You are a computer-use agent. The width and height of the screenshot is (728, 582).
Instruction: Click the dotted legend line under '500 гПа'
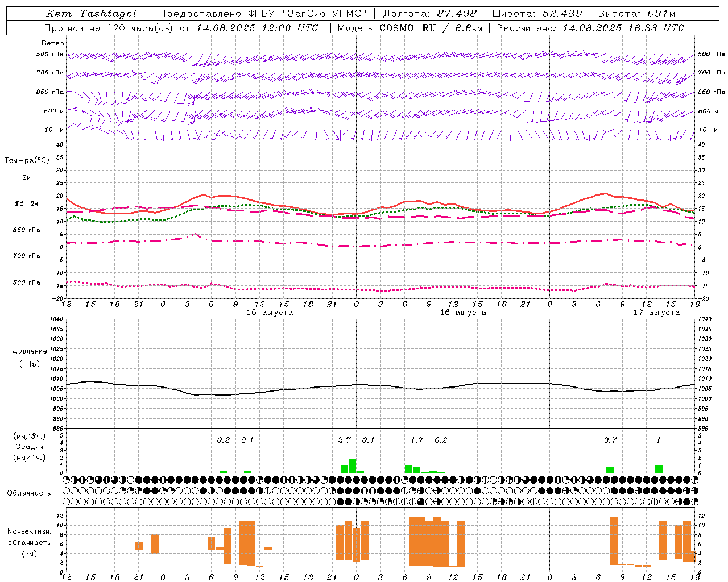pyautogui.click(x=26, y=289)
